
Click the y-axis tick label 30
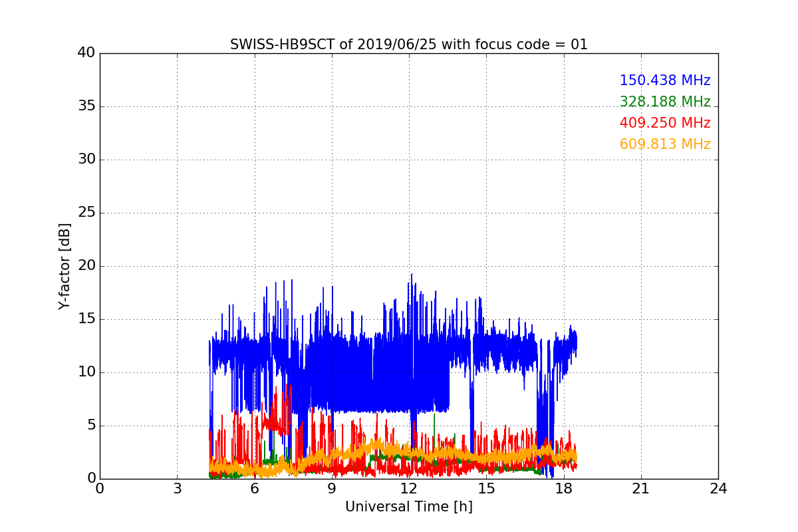(86, 160)
